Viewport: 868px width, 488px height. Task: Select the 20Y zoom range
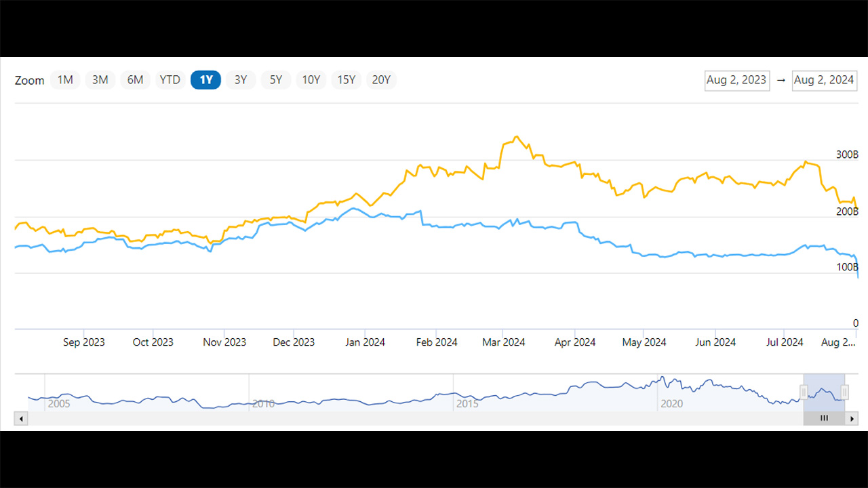[x=382, y=80]
